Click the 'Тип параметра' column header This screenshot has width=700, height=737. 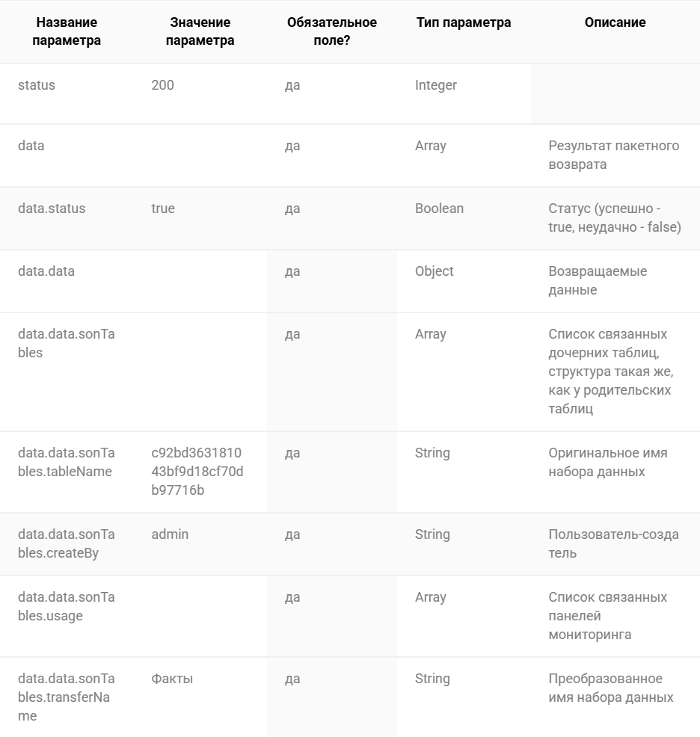(x=464, y=22)
